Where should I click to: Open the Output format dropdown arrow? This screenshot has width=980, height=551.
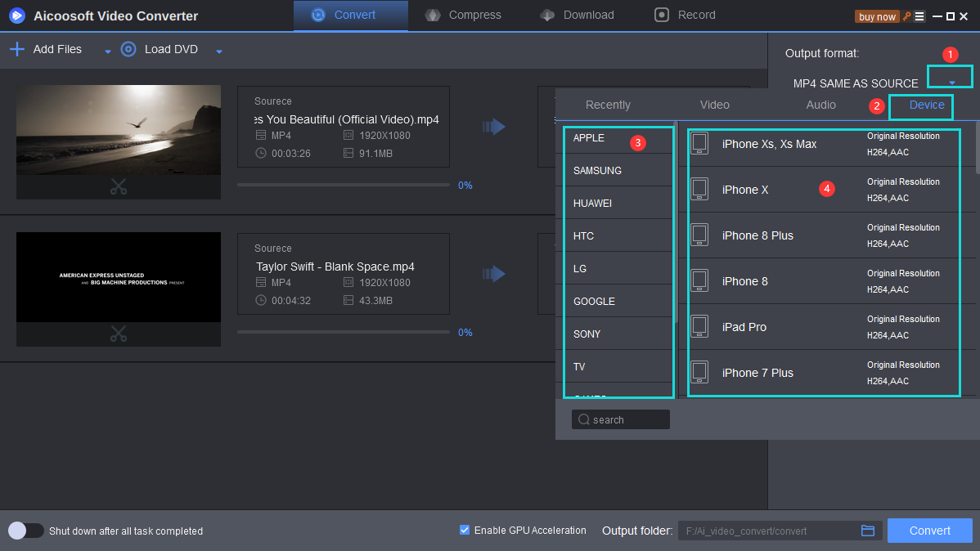pos(951,83)
